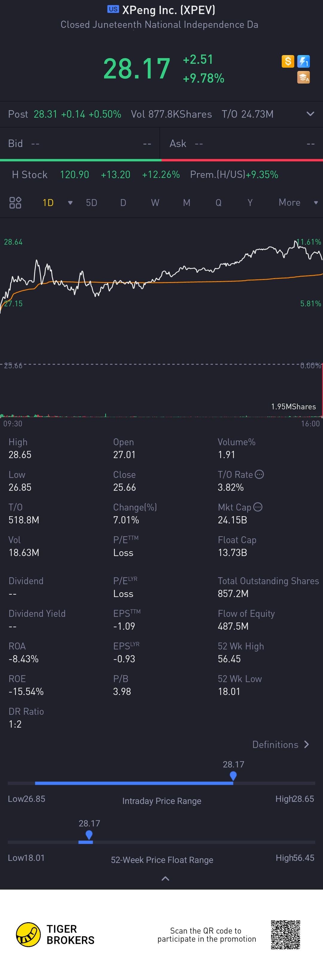
Task: Tap the promotion QR code
Action: (285, 934)
